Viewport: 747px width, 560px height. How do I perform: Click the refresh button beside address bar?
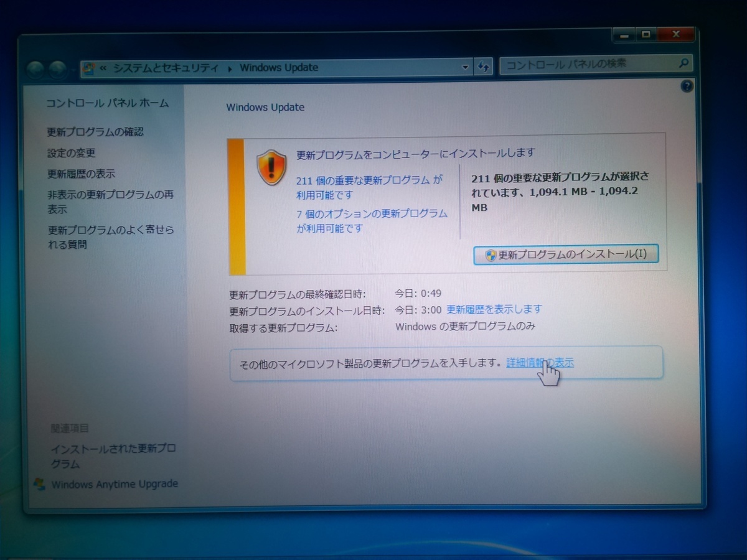tap(484, 67)
